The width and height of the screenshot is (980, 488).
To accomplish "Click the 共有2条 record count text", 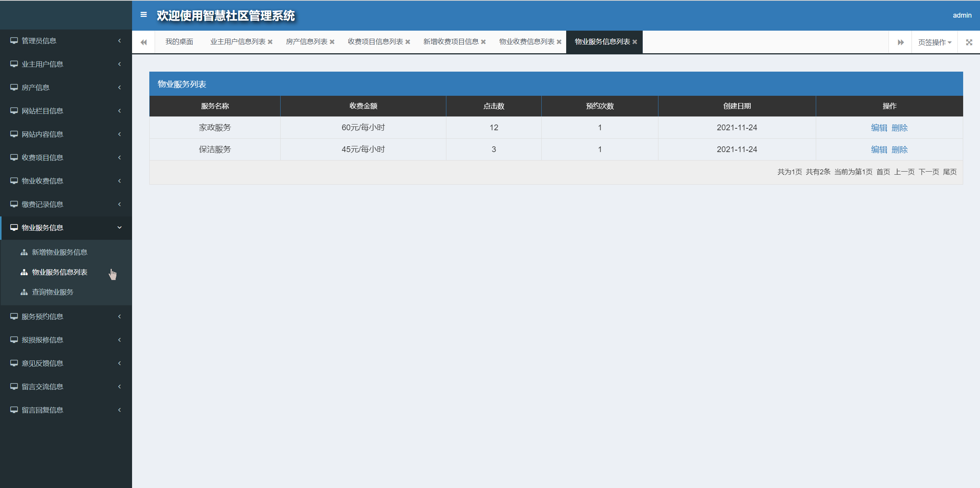I will [x=818, y=172].
